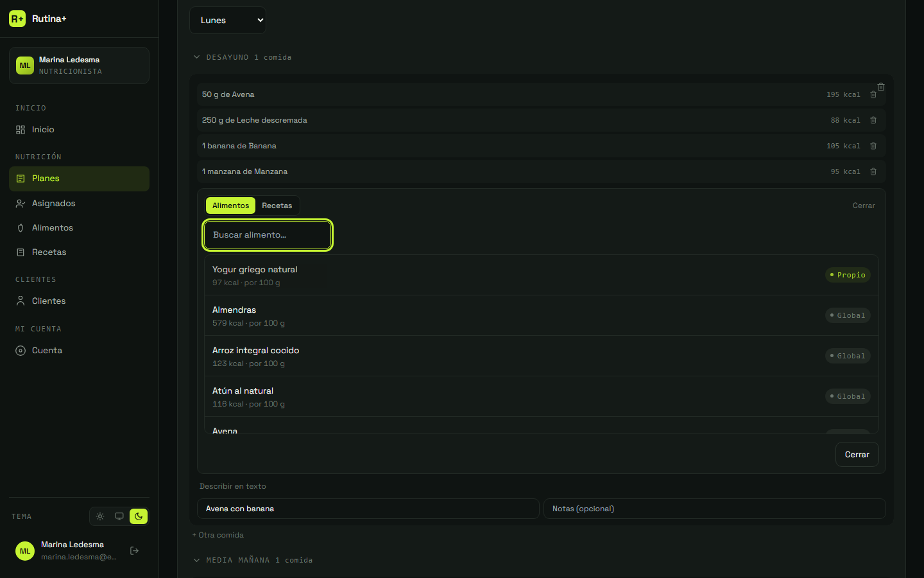Focus the Buscar alimento search field
The height and width of the screenshot is (578, 924).
(x=268, y=235)
